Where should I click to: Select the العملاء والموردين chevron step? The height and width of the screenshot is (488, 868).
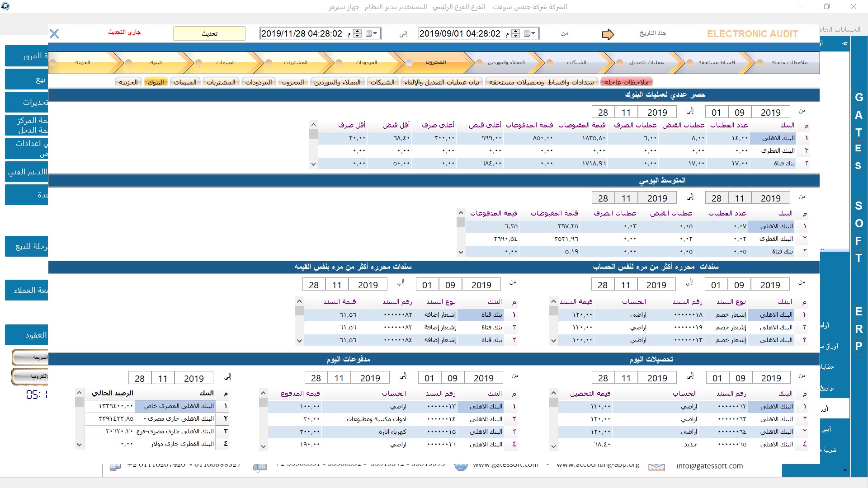(x=506, y=63)
